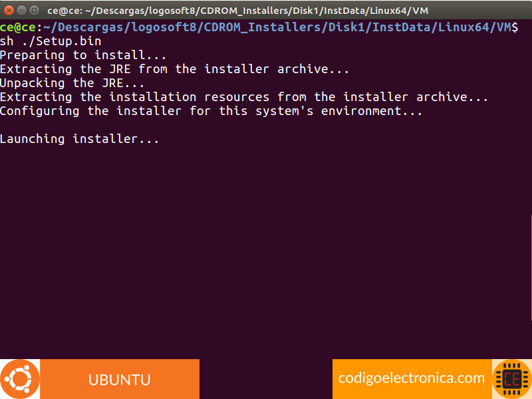Image resolution: width=532 pixels, height=399 pixels.
Task: Click 'Extracting the JRE from the installer' line
Action: click(174, 69)
